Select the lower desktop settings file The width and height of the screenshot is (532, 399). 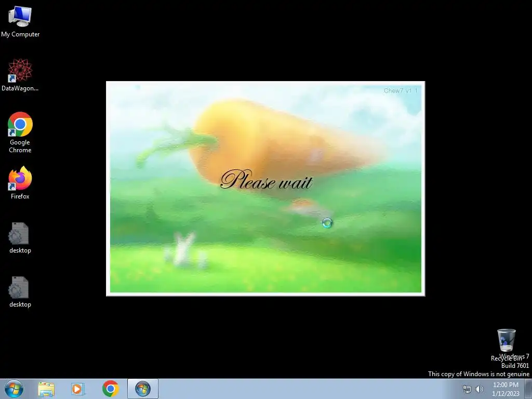click(x=20, y=292)
